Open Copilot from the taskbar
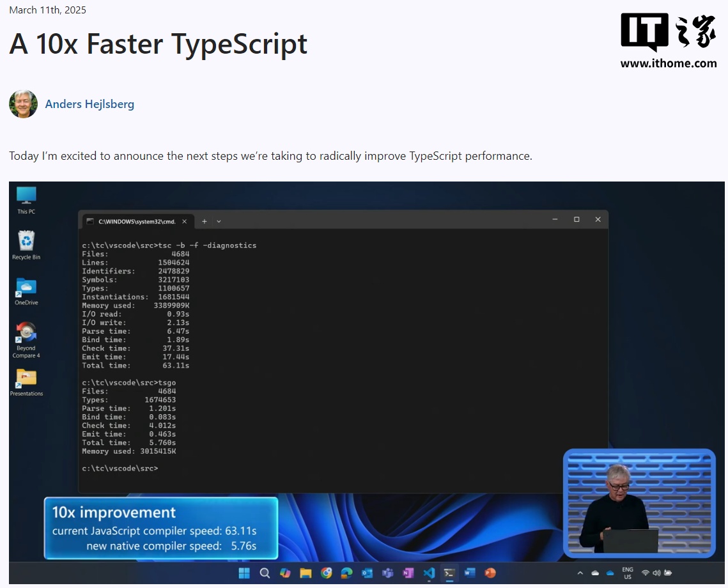 click(285, 573)
